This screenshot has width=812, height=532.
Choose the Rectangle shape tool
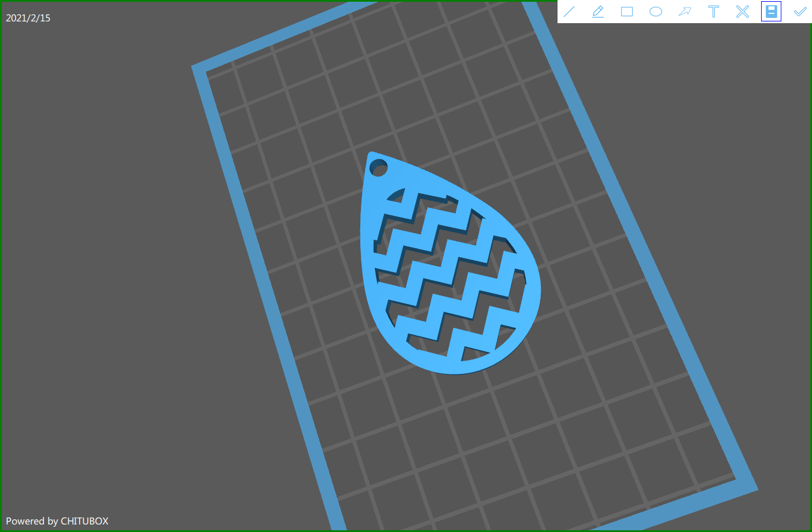627,12
